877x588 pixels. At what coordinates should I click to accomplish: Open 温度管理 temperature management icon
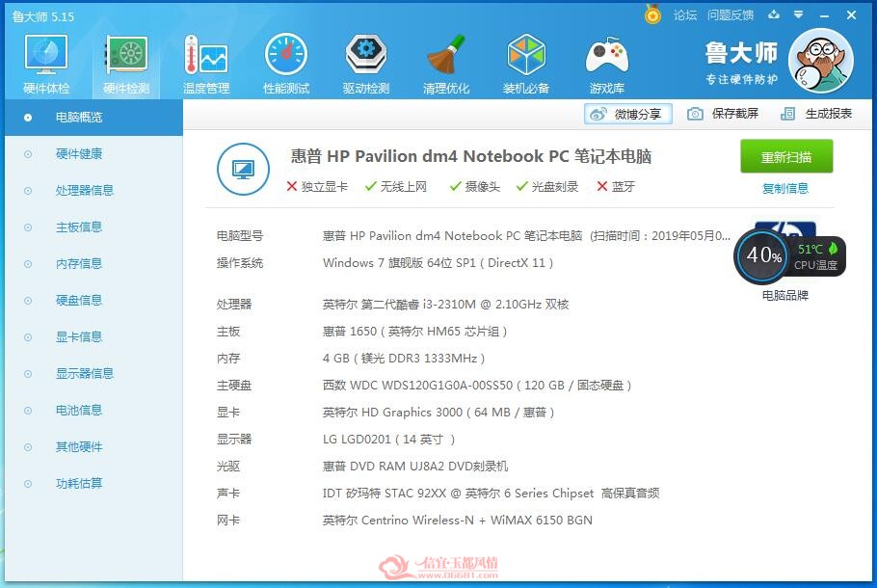tap(206, 64)
